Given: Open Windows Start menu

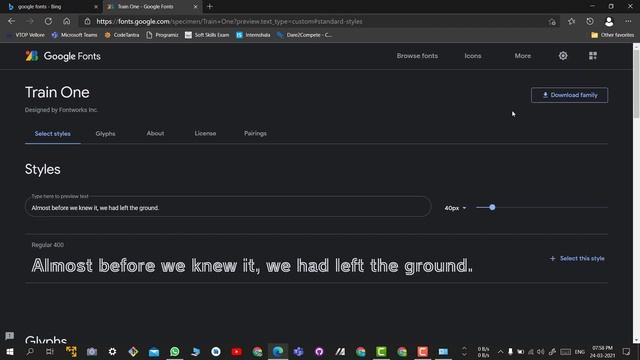Looking at the screenshot, I should click(10, 351).
